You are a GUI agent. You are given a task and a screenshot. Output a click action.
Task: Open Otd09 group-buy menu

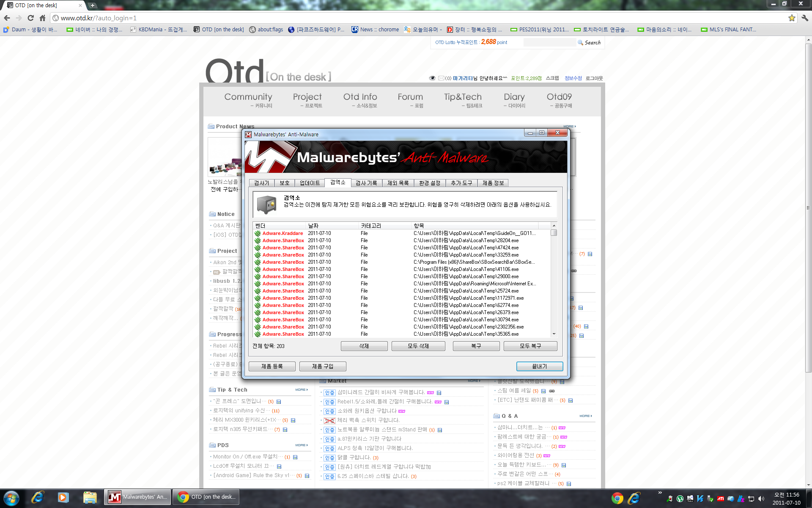(x=559, y=101)
